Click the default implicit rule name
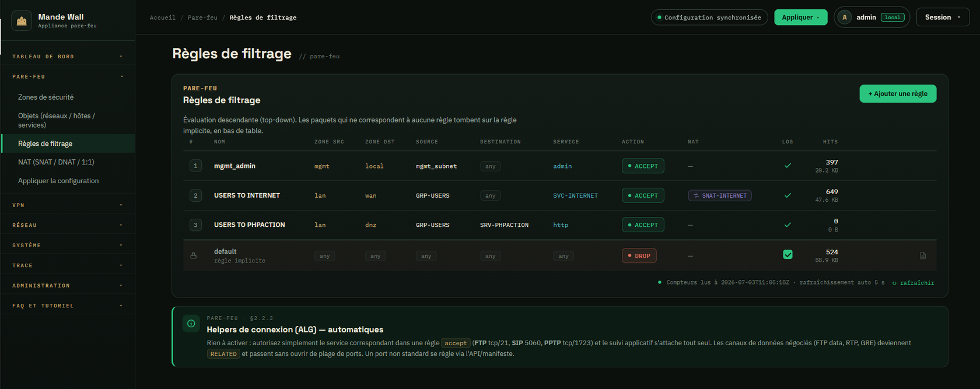 pos(225,251)
